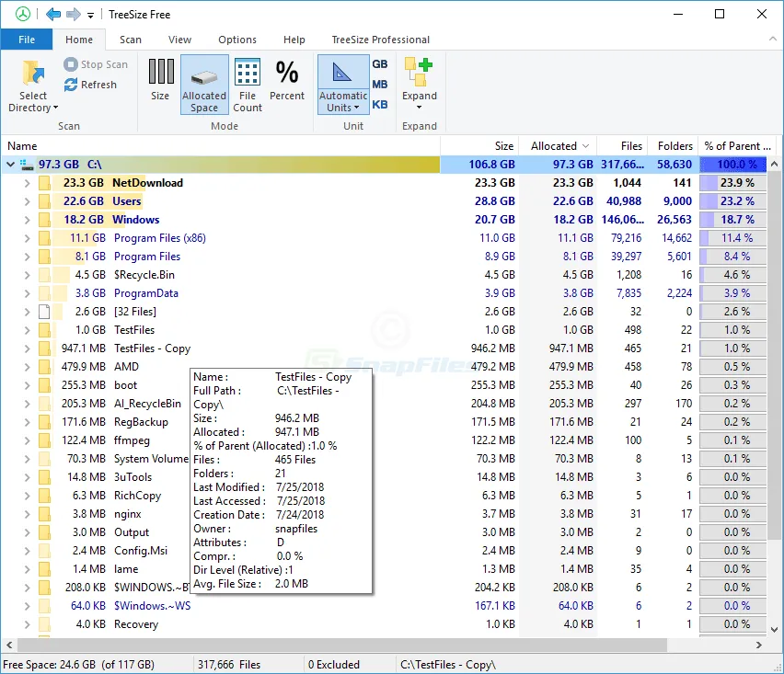Switch to the Home tab
This screenshot has height=674, width=784.
point(79,40)
